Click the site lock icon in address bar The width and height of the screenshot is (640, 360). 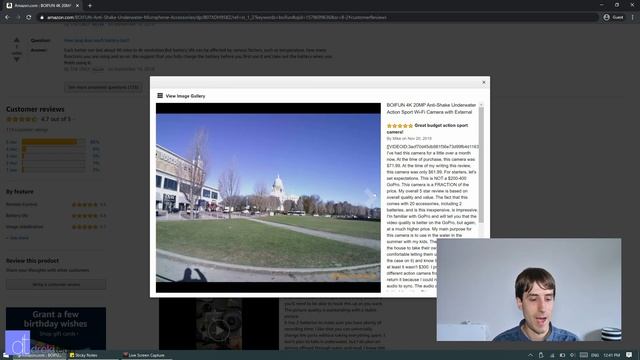(42, 18)
